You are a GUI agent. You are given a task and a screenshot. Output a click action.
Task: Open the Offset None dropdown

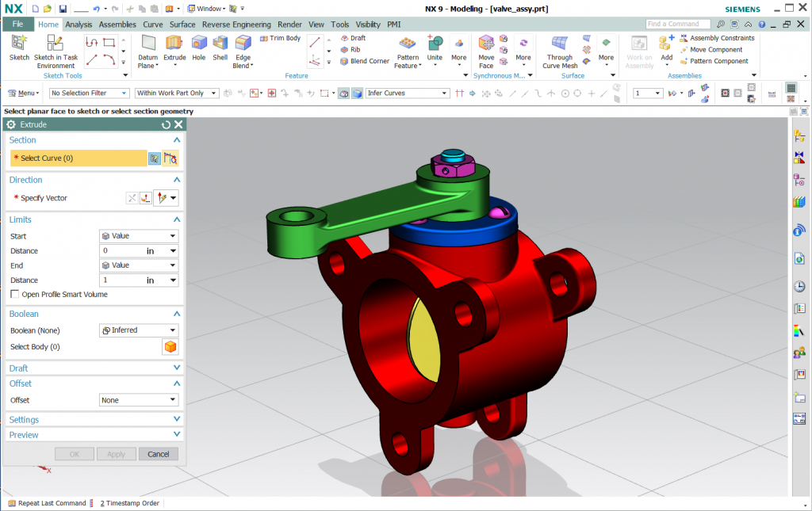tap(139, 400)
